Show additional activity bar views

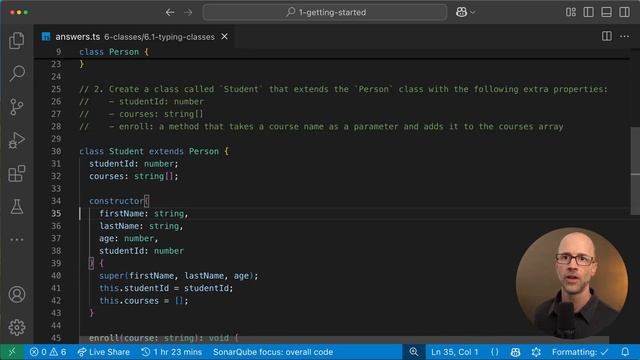[17, 240]
